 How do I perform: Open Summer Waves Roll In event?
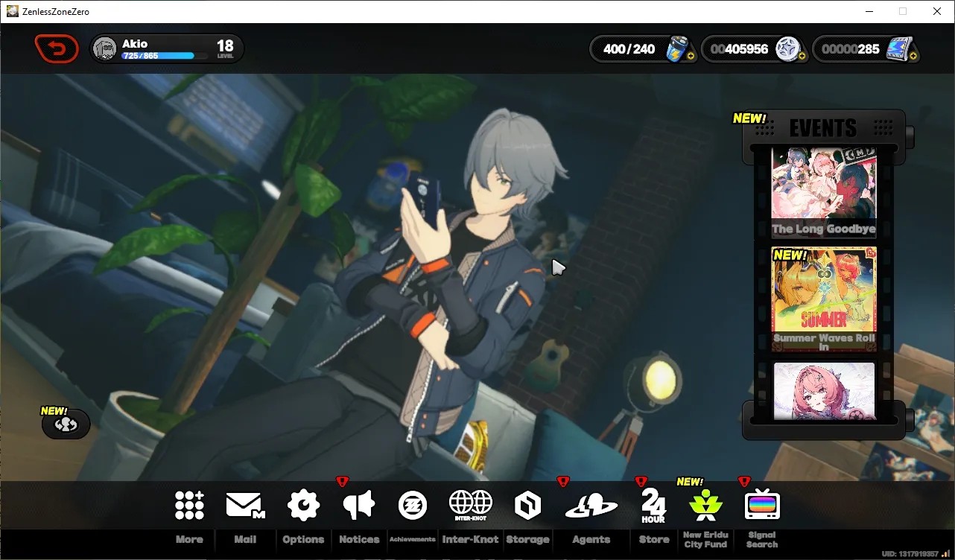coord(824,299)
